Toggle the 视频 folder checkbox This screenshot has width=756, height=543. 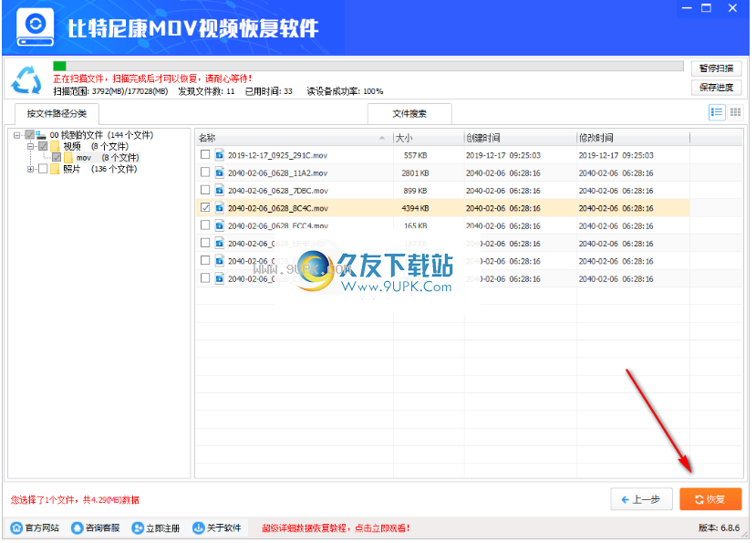pyautogui.click(x=43, y=146)
